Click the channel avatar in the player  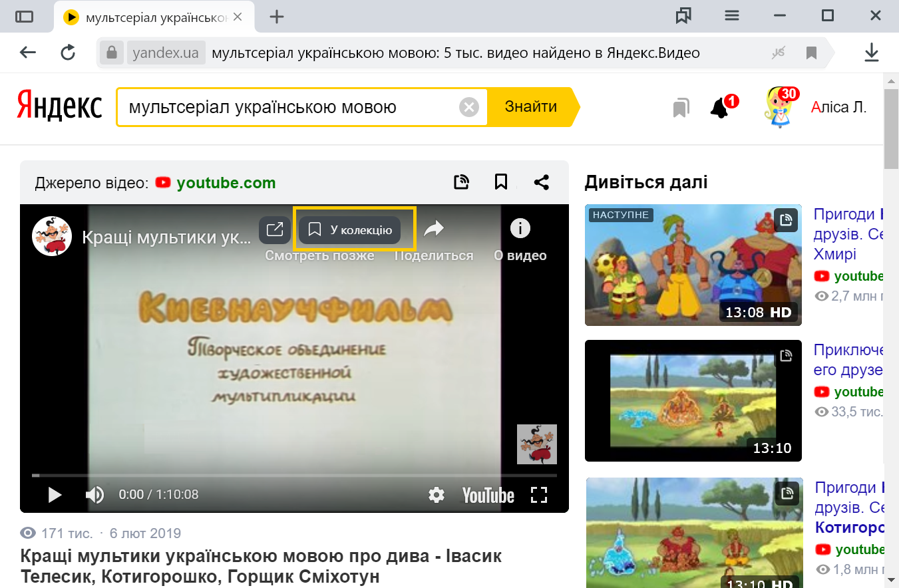(x=52, y=236)
